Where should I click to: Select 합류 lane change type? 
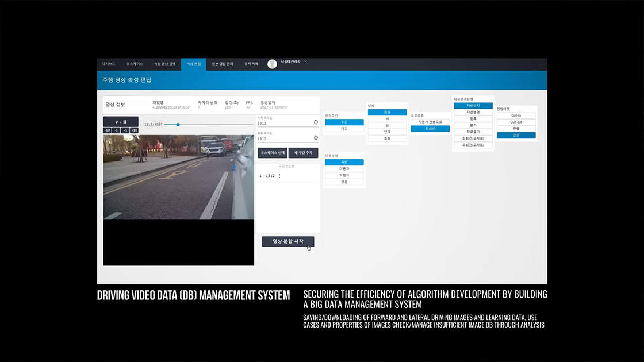(x=473, y=118)
